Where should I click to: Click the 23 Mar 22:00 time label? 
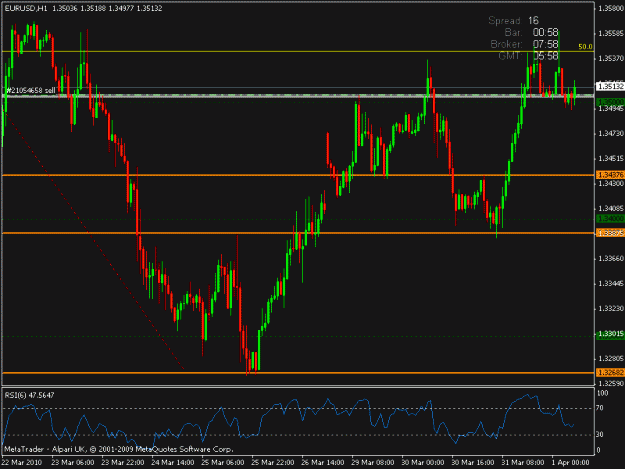pos(123,462)
